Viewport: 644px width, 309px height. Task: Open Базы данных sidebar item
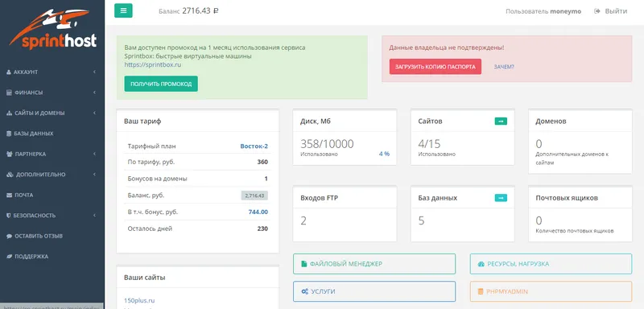pos(52,134)
